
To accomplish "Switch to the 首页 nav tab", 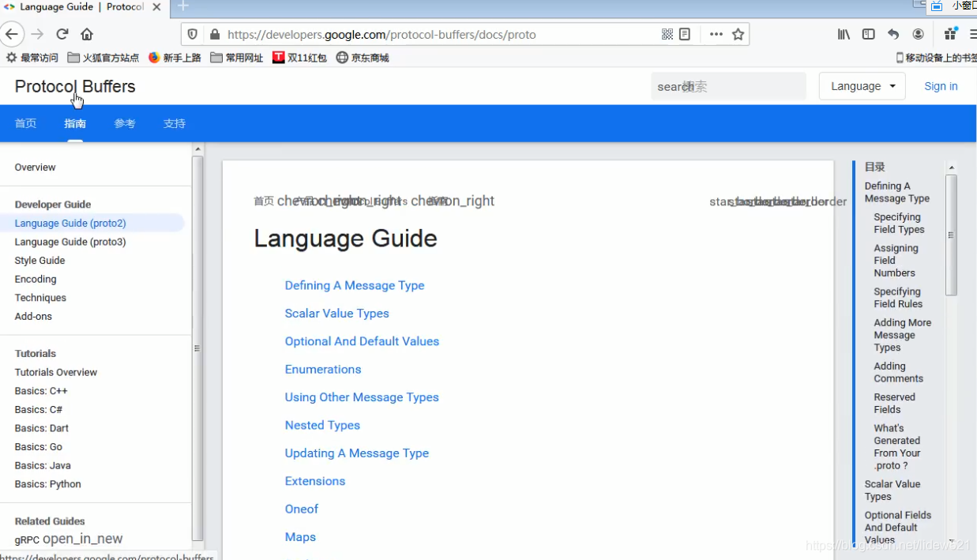I will (x=25, y=123).
